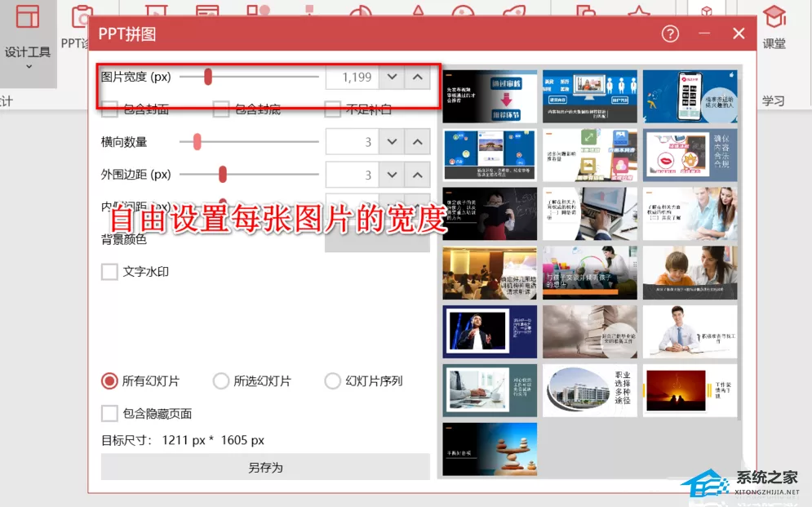Click the help question mark icon
Screen dimensions: 812x507
tap(670, 34)
